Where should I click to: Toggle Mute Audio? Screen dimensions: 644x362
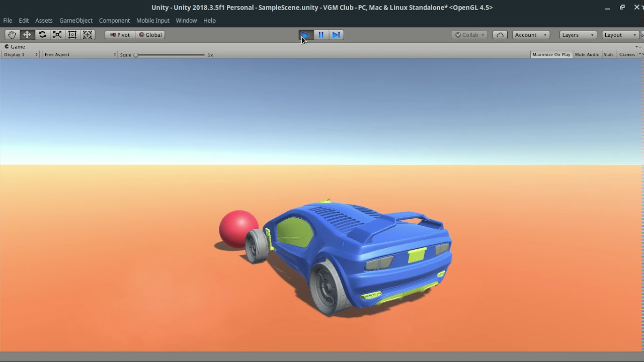click(x=587, y=54)
